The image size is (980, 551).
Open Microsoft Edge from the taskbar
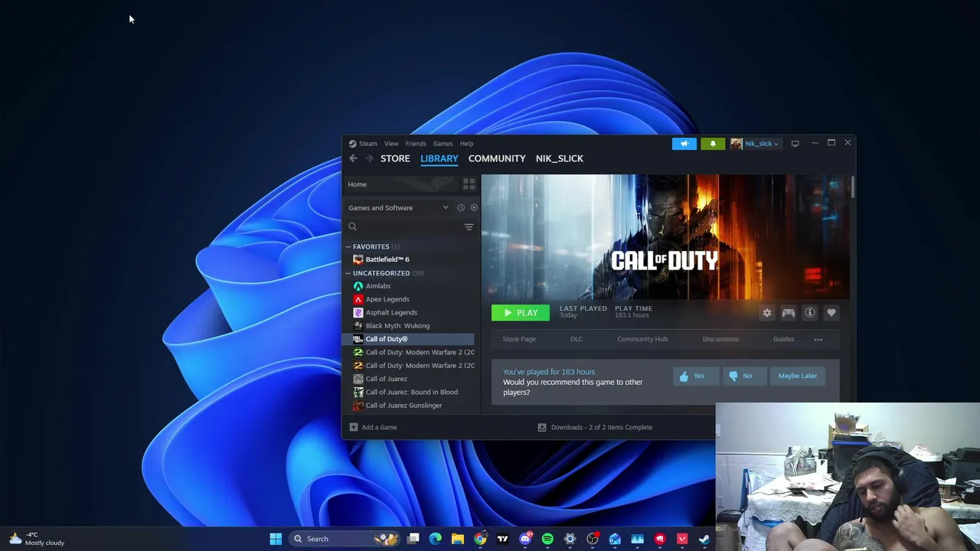436,539
